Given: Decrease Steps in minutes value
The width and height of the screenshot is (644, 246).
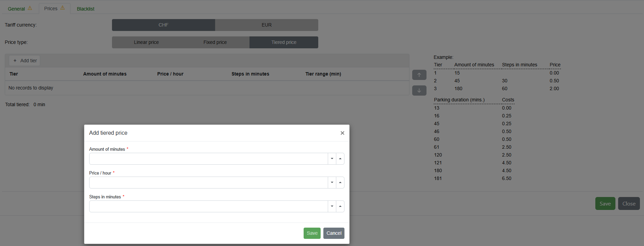Looking at the screenshot, I should coord(332,206).
